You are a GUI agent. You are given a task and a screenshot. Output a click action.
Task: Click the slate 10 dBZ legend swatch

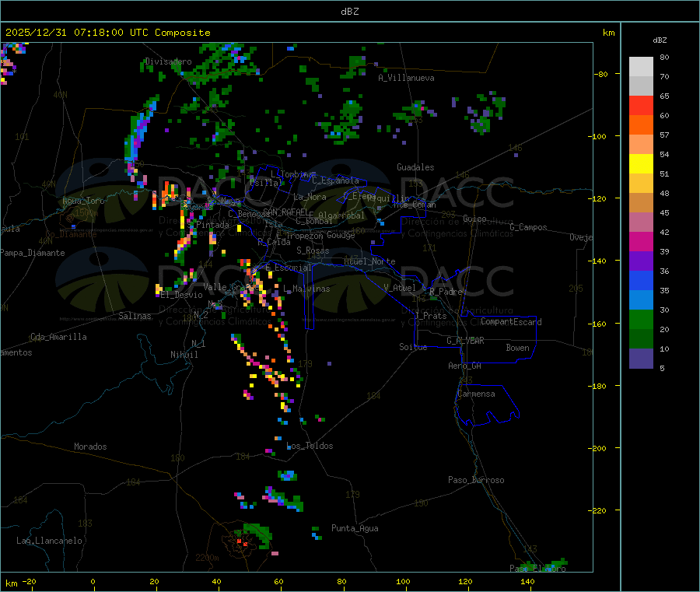[x=641, y=359]
